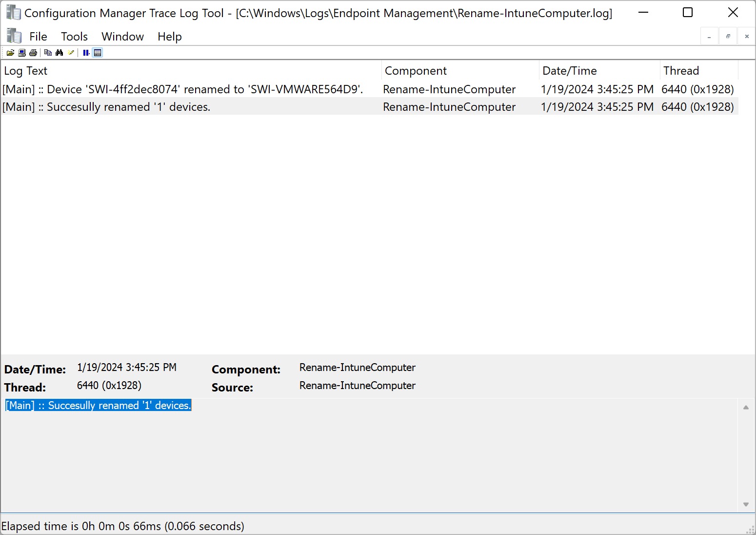The image size is (756, 535).
Task: Restore the inner log window pane
Action: coord(727,36)
